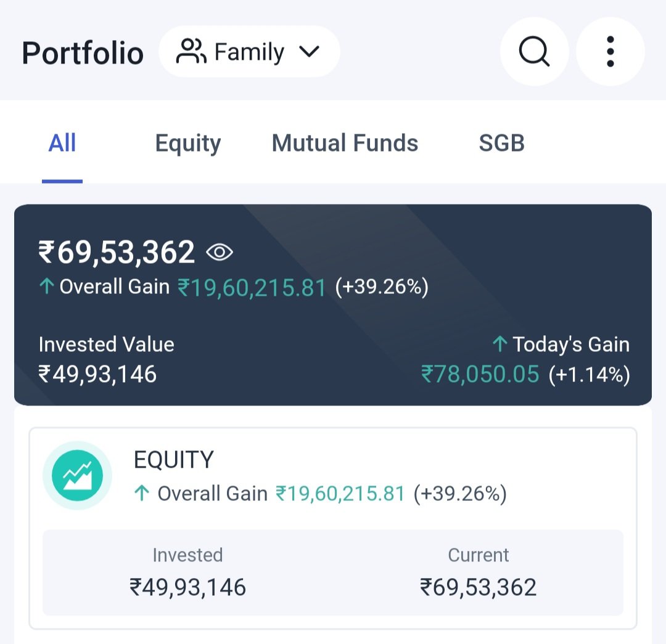
Task: Tap the ₹69,53,362 total portfolio value
Action: [117, 252]
